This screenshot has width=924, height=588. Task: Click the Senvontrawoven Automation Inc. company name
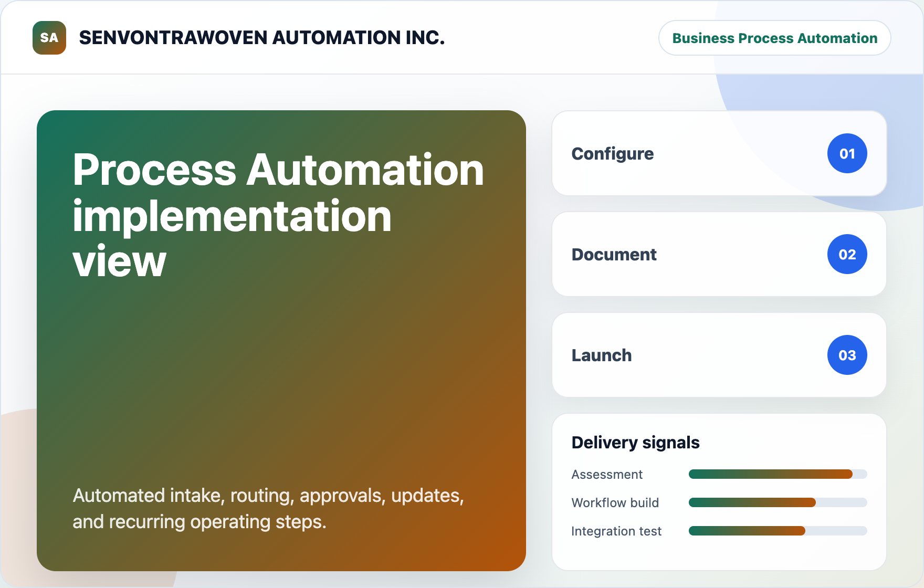point(261,38)
